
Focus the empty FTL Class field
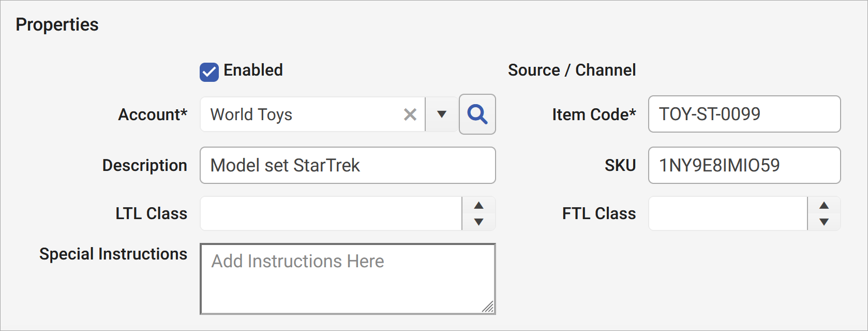point(727,213)
